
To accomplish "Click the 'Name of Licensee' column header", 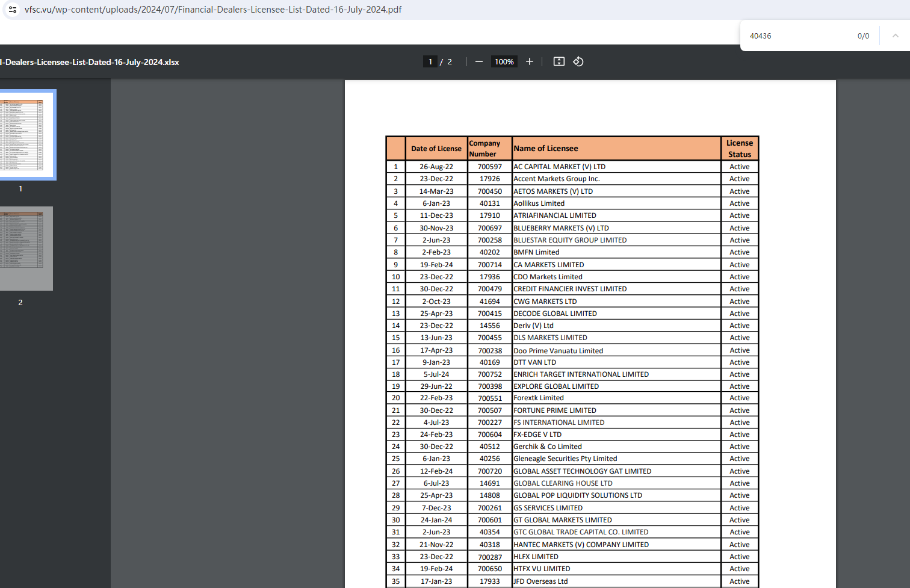I will point(546,148).
